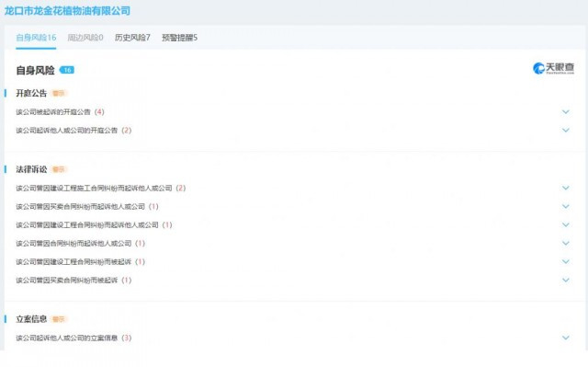
Task: Click 该公司曾因买卖合同纠纷而起诉他人或公司 text
Action: point(80,206)
